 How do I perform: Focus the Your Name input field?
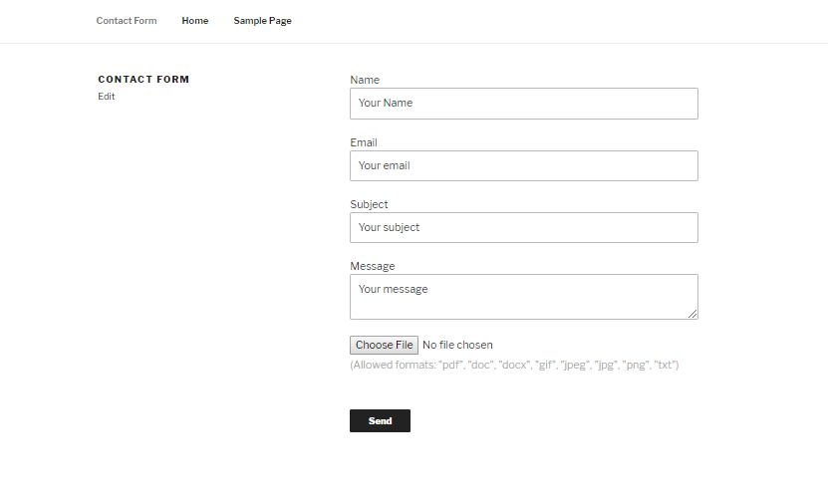tap(524, 104)
